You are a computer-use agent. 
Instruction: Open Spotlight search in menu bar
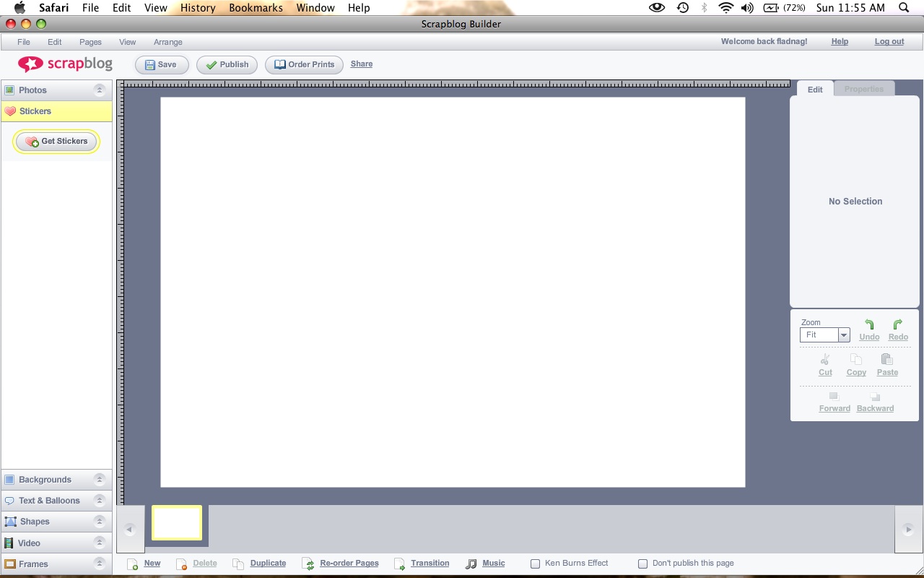[904, 8]
